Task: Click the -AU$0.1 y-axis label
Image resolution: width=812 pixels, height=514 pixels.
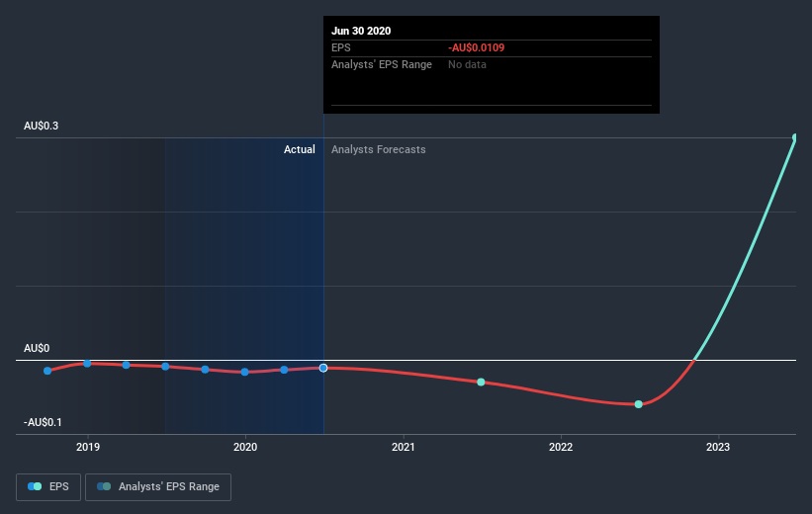Action: point(43,422)
